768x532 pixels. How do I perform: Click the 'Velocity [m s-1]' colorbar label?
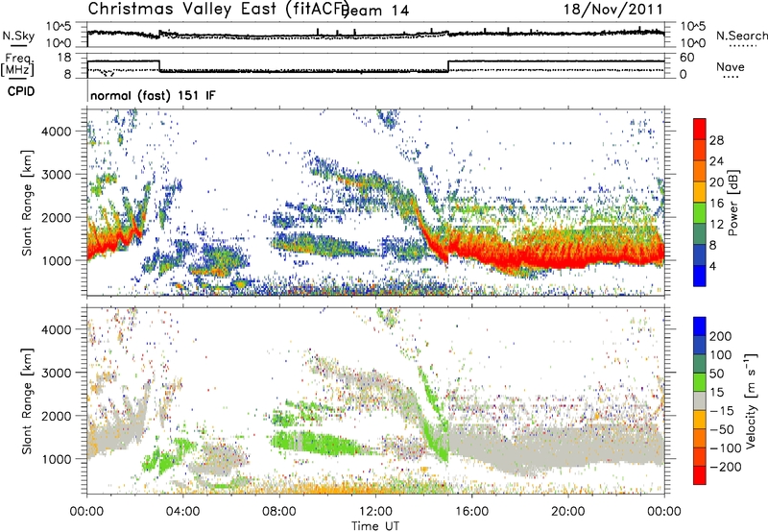coord(751,401)
